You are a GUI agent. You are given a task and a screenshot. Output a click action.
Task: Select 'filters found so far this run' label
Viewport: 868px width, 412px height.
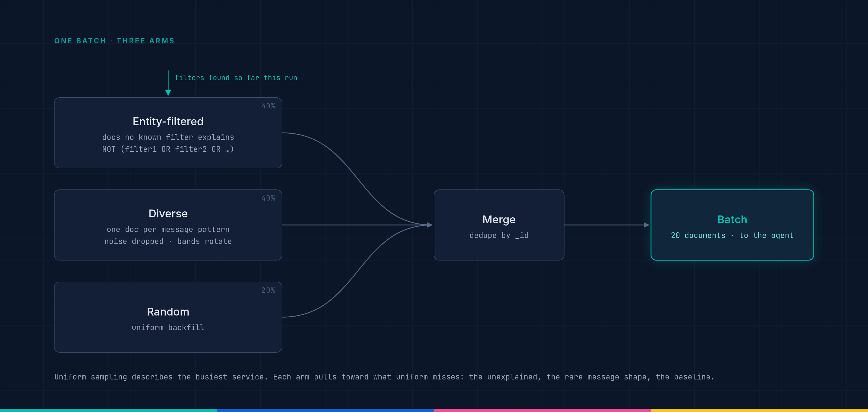(x=236, y=78)
